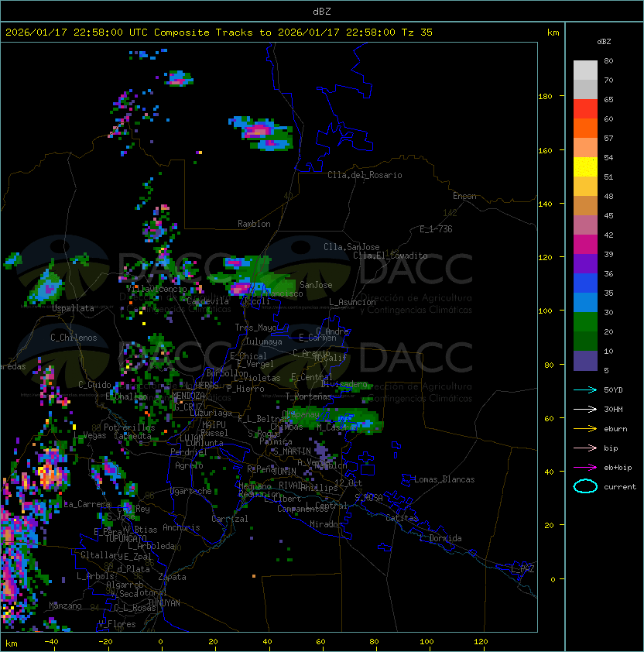Click the 'L_Dormida' map label
Image resolution: width=644 pixels, height=652 pixels.
[440, 538]
